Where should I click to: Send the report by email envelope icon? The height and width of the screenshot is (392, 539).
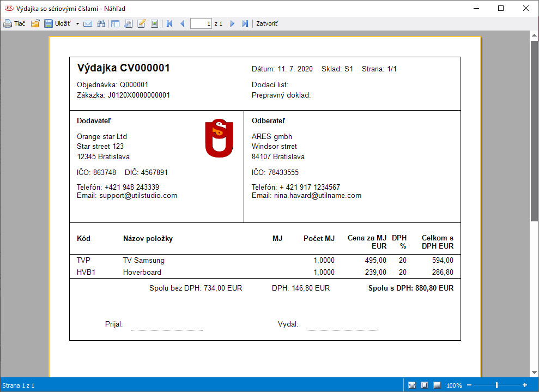pos(88,23)
